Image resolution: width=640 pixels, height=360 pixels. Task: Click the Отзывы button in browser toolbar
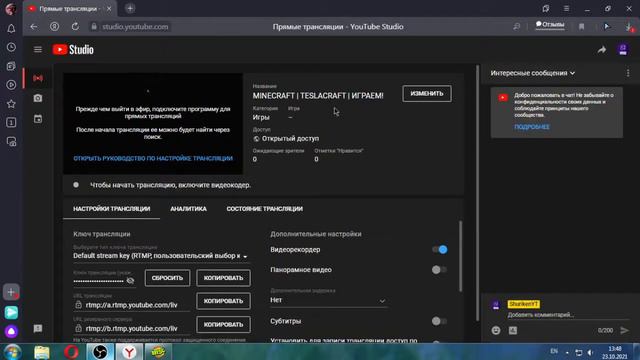pos(550,25)
